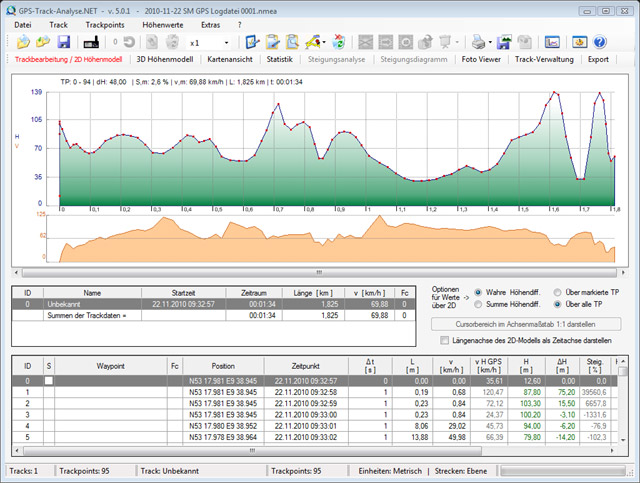Enable 'Längenachse des 2D-Modells als Zeitachse darstellen' checkbox
Image resolution: width=640 pixels, height=483 pixels.
pyautogui.click(x=444, y=340)
